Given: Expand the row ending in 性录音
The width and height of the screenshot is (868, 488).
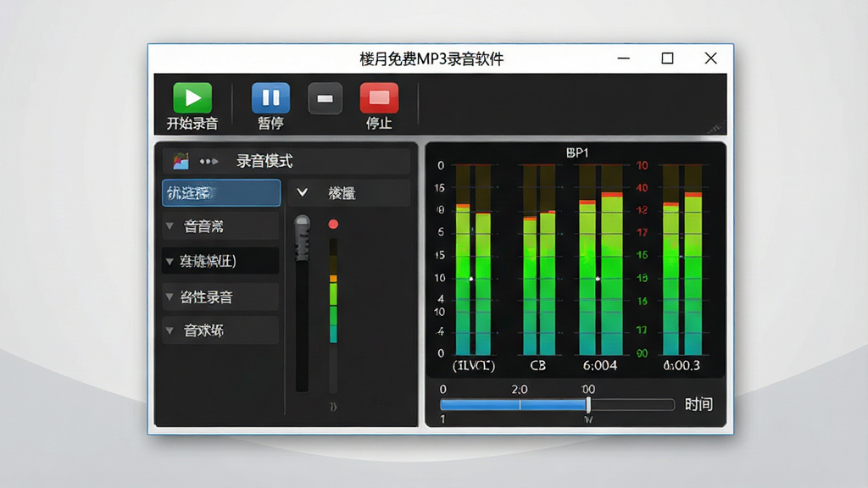Looking at the screenshot, I should tap(170, 297).
